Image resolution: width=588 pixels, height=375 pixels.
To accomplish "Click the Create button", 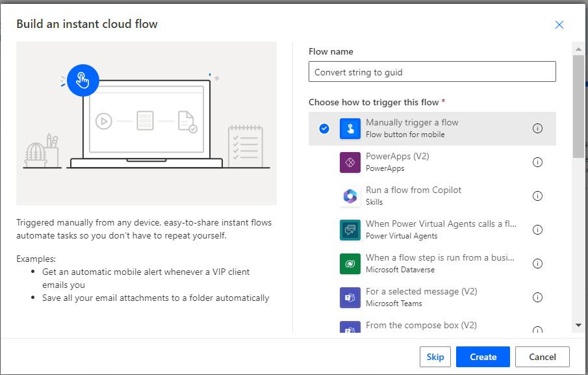I will coord(483,357).
